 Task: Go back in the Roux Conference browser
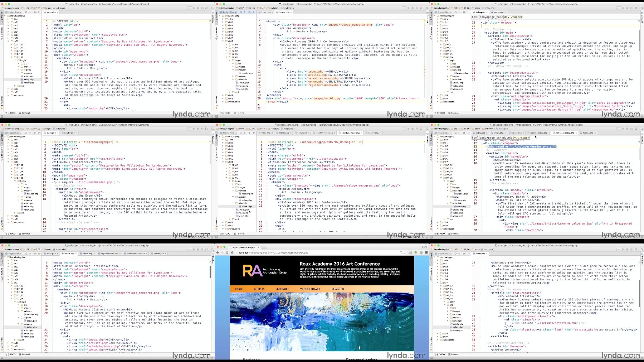tap(218, 252)
